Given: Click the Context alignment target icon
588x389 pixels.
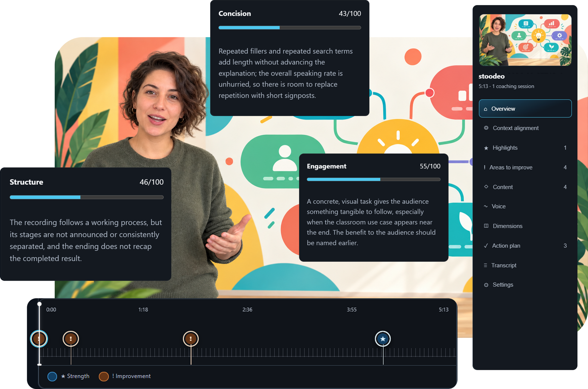Looking at the screenshot, I should [486, 128].
